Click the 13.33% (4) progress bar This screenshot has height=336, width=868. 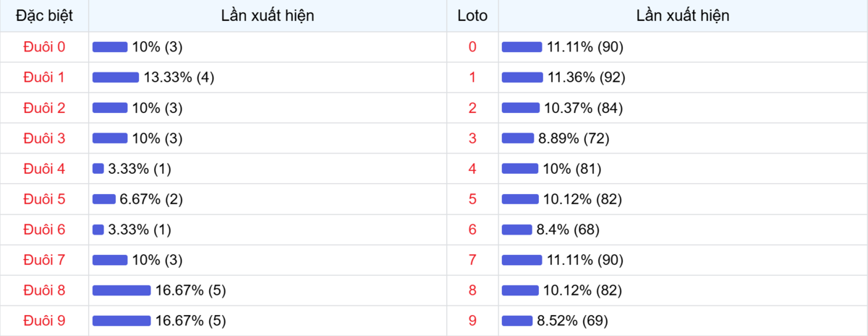tap(116, 77)
